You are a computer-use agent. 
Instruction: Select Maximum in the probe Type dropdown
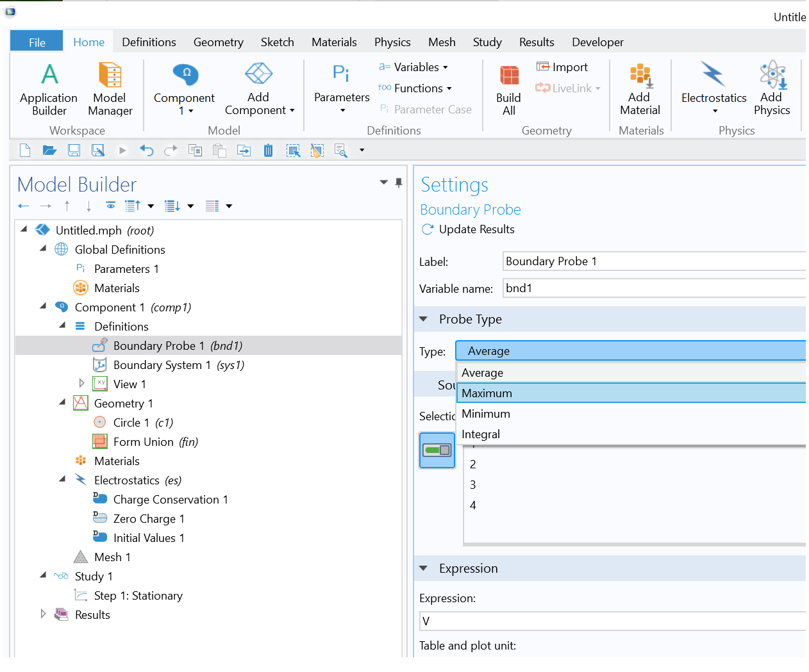pos(486,393)
